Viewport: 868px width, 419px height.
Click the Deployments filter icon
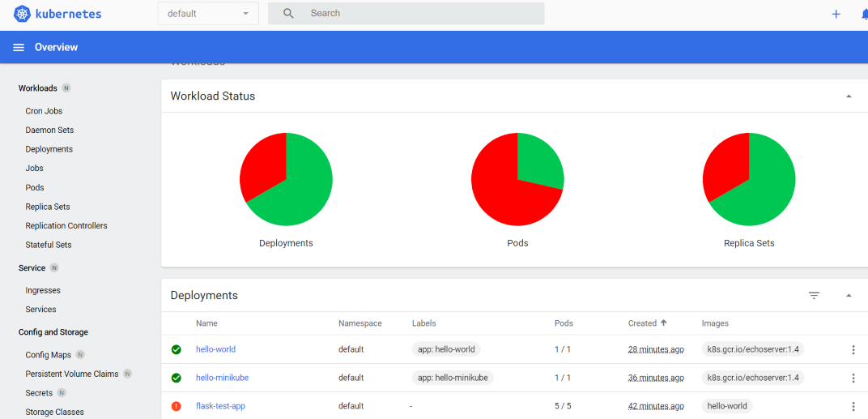814,295
